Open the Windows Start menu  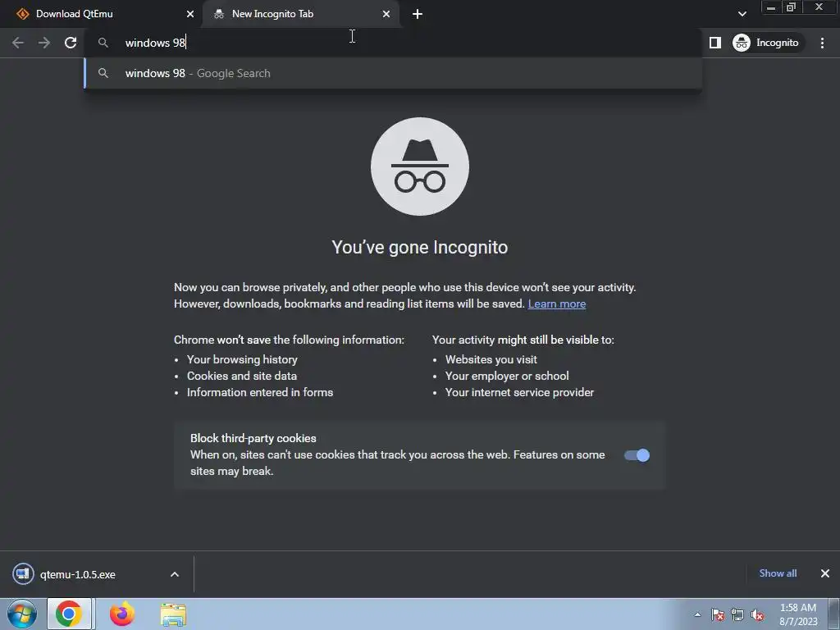(x=22, y=614)
